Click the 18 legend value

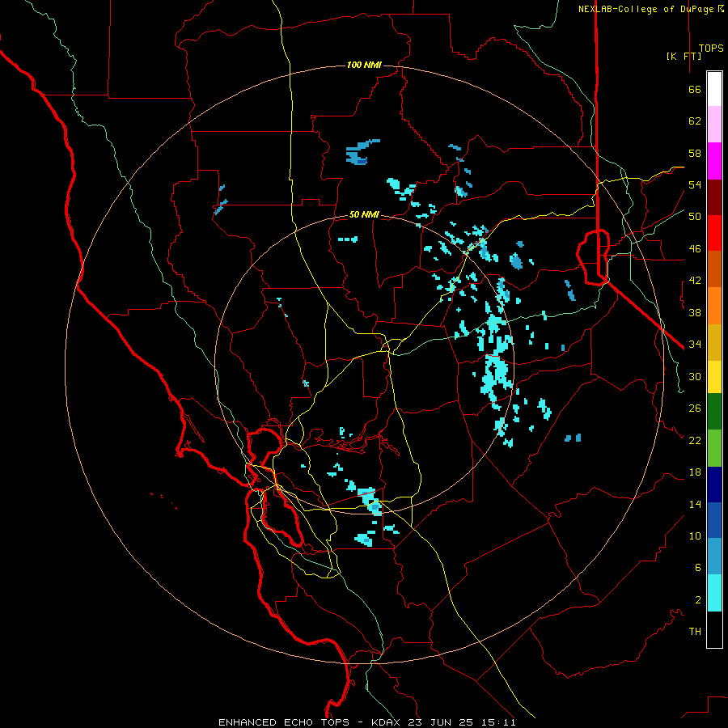(695, 472)
